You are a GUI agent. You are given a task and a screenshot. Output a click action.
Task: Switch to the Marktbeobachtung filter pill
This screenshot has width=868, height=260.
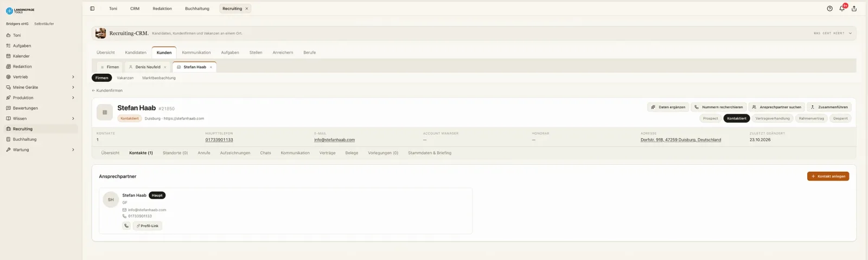coord(159,78)
